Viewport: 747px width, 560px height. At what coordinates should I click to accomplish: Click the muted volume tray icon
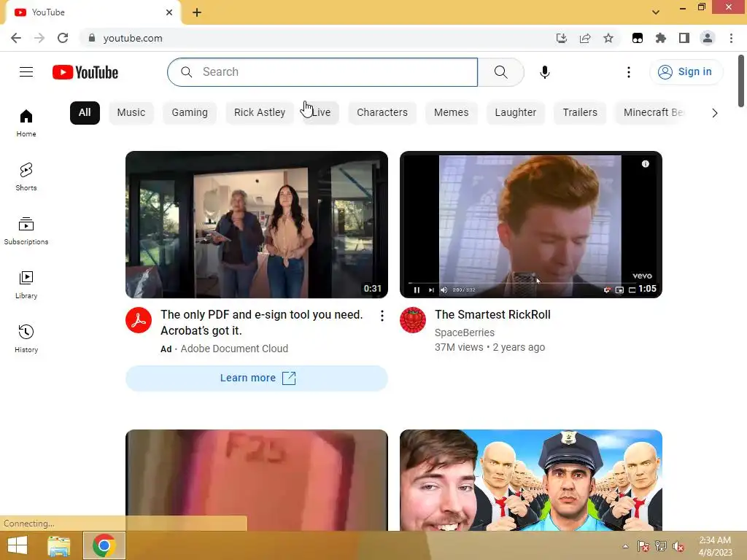coord(678,546)
